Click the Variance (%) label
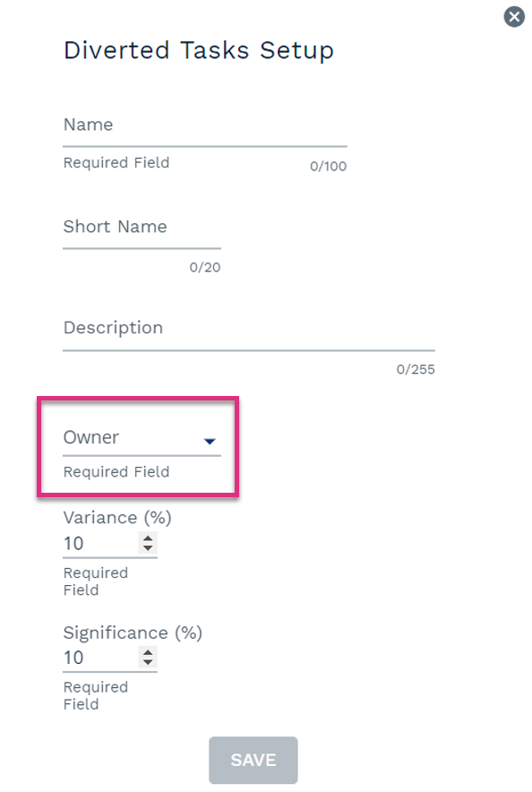This screenshot has height=792, width=532. pos(117,518)
